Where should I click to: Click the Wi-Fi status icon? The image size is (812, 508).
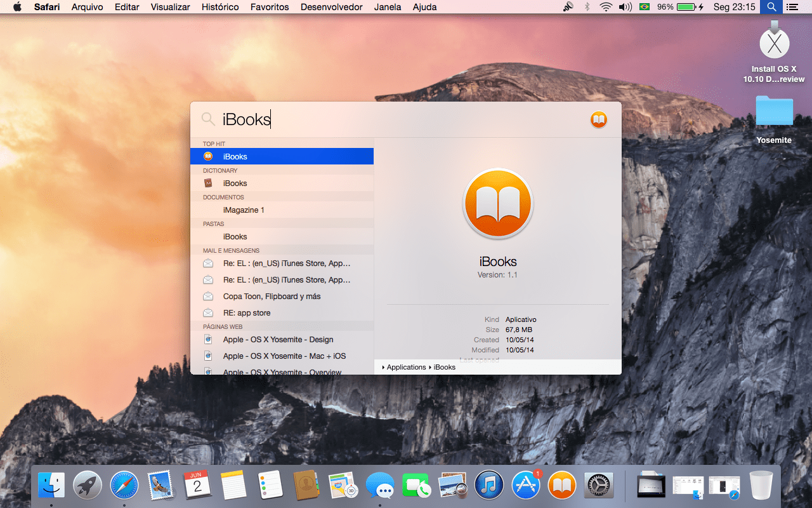[606, 7]
